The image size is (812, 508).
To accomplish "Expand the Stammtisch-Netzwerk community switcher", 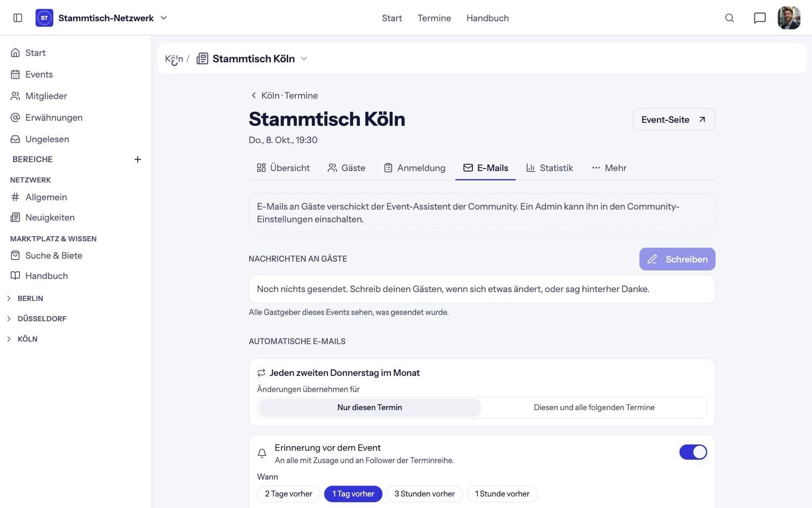I will [113, 18].
